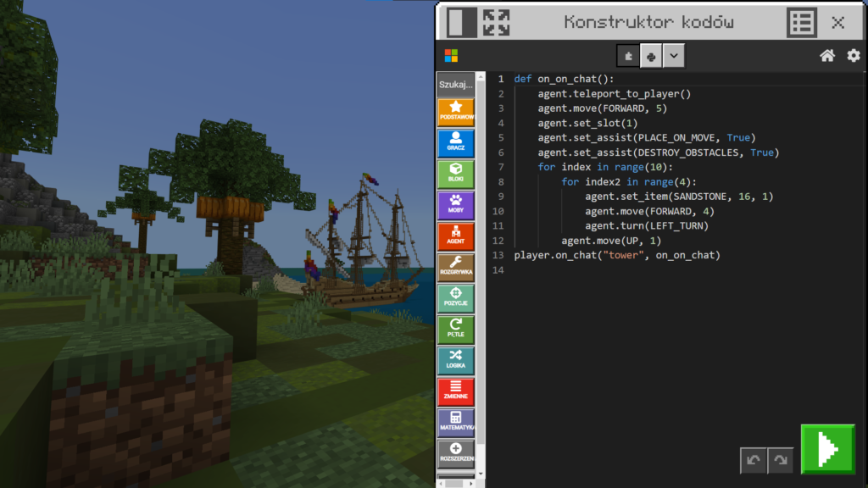Switch to Python editor view
Screen dimensions: 868x488
pyautogui.click(x=651, y=56)
